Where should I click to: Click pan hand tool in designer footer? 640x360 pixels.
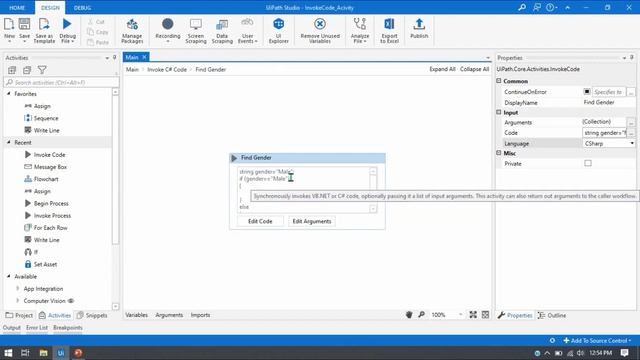[x=409, y=315]
